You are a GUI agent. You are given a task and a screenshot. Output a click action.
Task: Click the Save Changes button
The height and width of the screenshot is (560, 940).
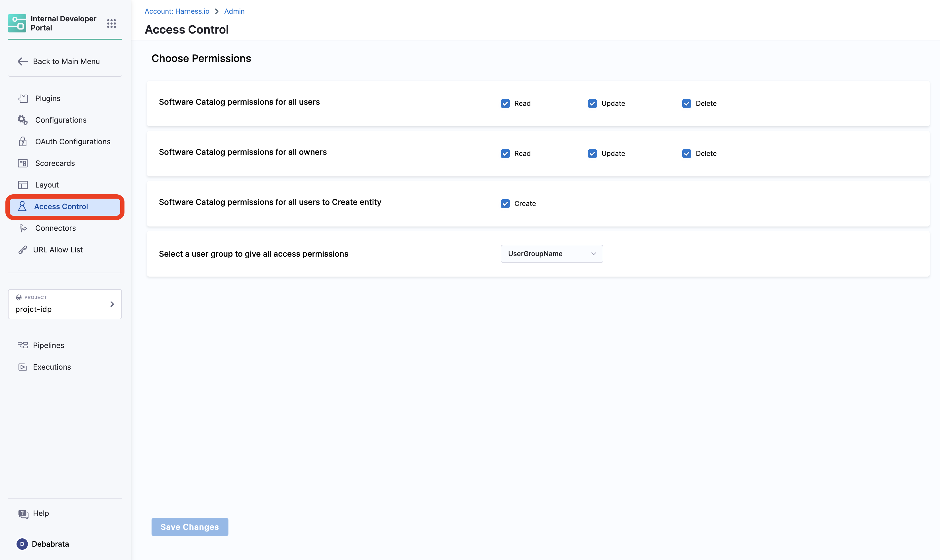coord(190,527)
